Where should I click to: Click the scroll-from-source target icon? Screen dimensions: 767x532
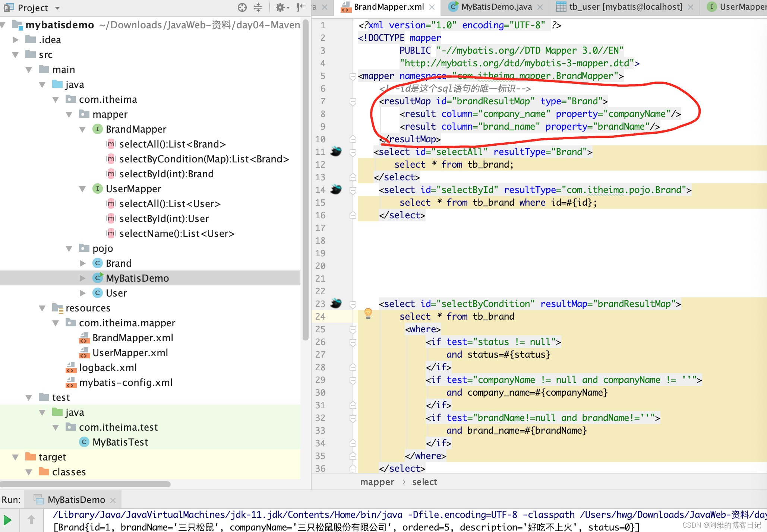click(242, 7)
